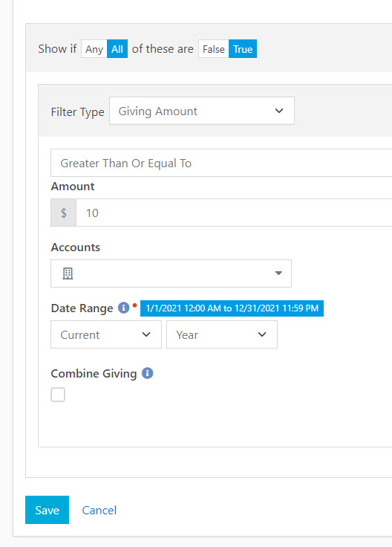Image resolution: width=392 pixels, height=547 pixels.
Task: Open the Greater Than Or Equal To dropdown
Action: 221,163
